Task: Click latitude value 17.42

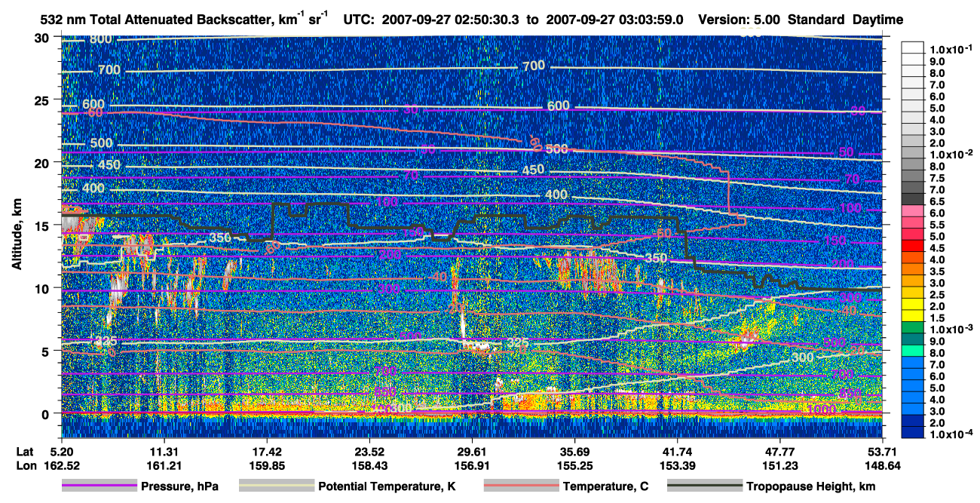Action: coord(267,452)
